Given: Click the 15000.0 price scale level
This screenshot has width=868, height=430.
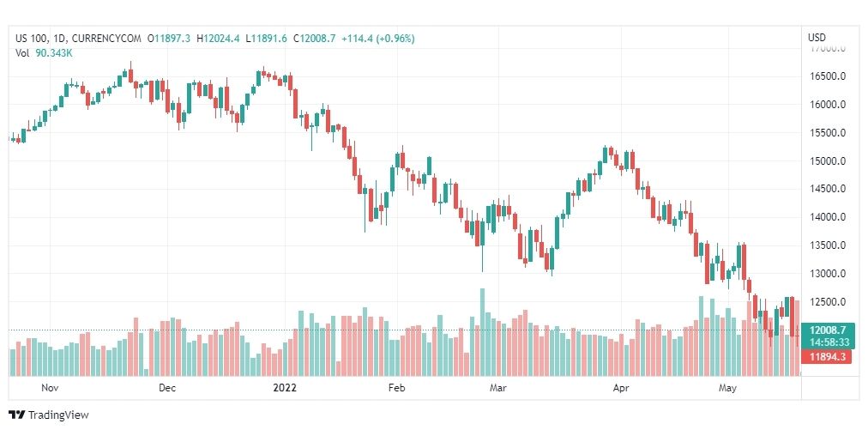Looking at the screenshot, I should (827, 161).
